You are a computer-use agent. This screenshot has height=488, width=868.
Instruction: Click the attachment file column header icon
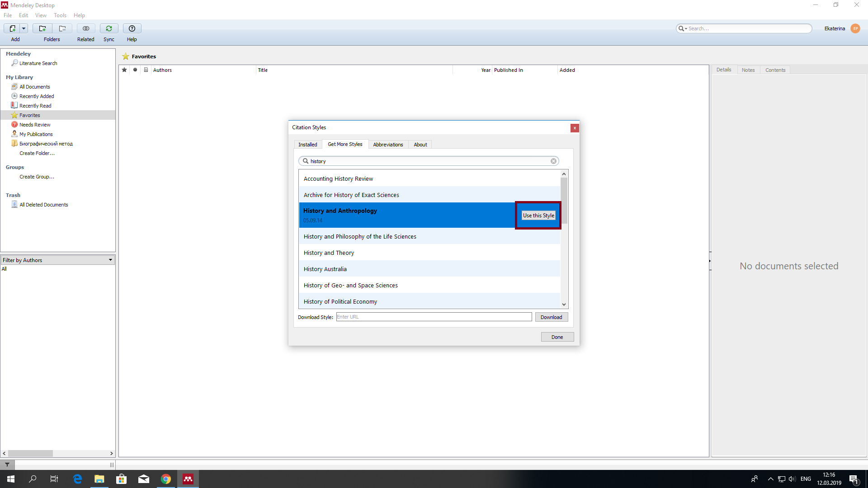146,70
